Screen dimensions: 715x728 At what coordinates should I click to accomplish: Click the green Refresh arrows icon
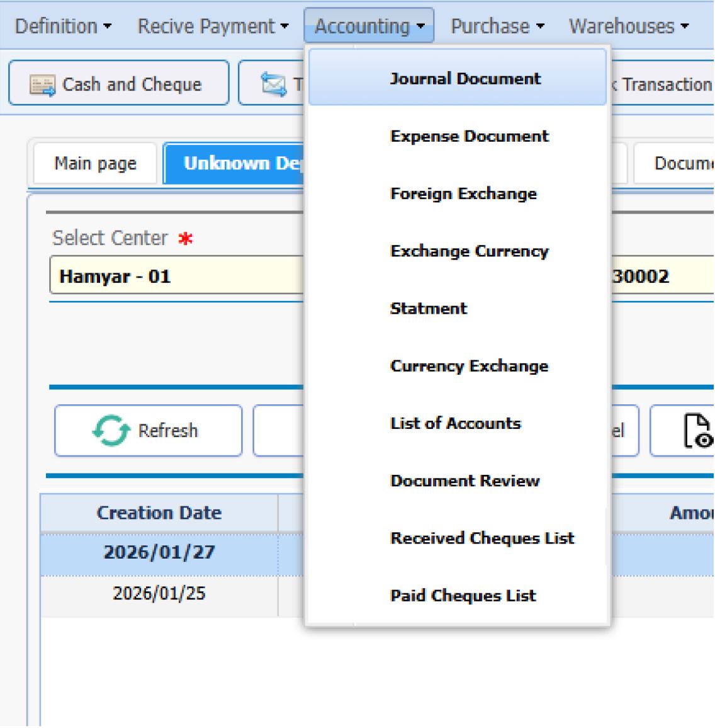tap(110, 431)
